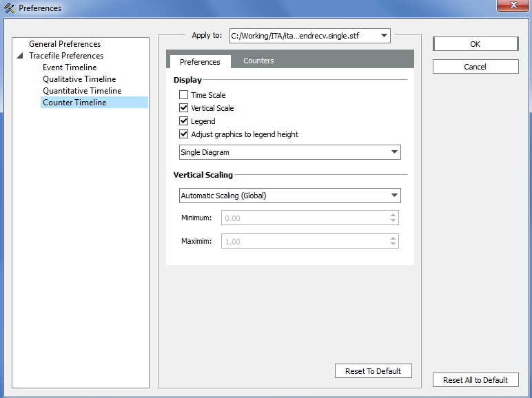Select Tracefile Preferences in the tree
Viewport: 532px width, 398px height.
pyautogui.click(x=66, y=56)
